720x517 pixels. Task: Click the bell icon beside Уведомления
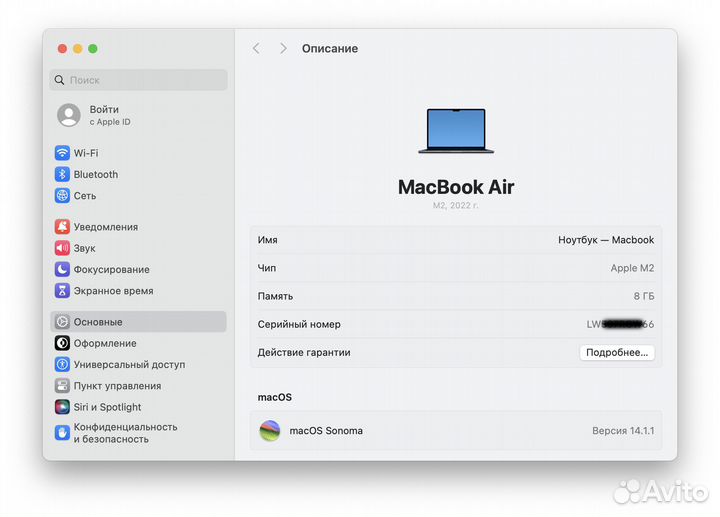click(x=62, y=227)
